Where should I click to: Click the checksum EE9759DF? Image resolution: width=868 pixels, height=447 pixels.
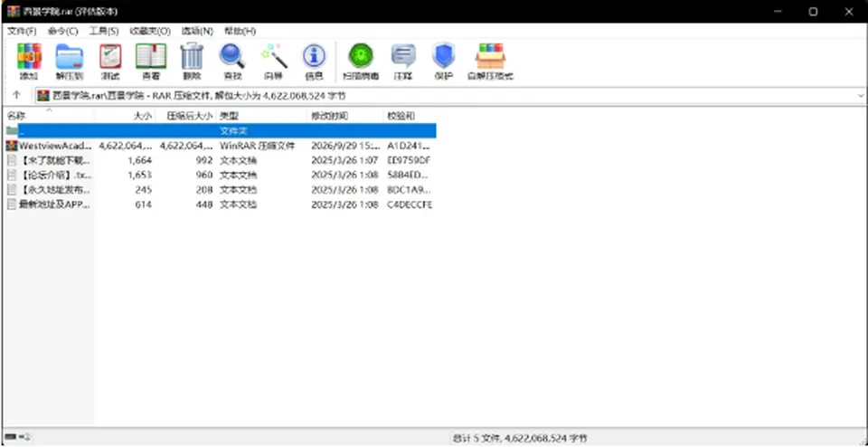tap(409, 161)
